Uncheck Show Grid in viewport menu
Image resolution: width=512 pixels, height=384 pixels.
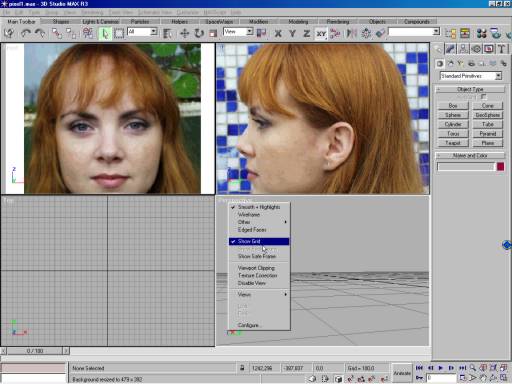click(259, 241)
